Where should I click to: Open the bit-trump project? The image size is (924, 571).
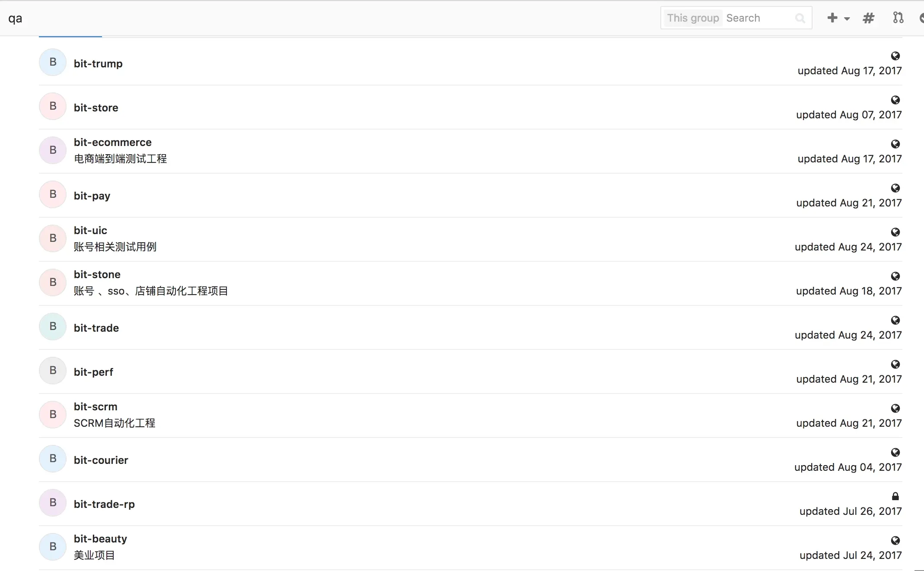coord(98,63)
